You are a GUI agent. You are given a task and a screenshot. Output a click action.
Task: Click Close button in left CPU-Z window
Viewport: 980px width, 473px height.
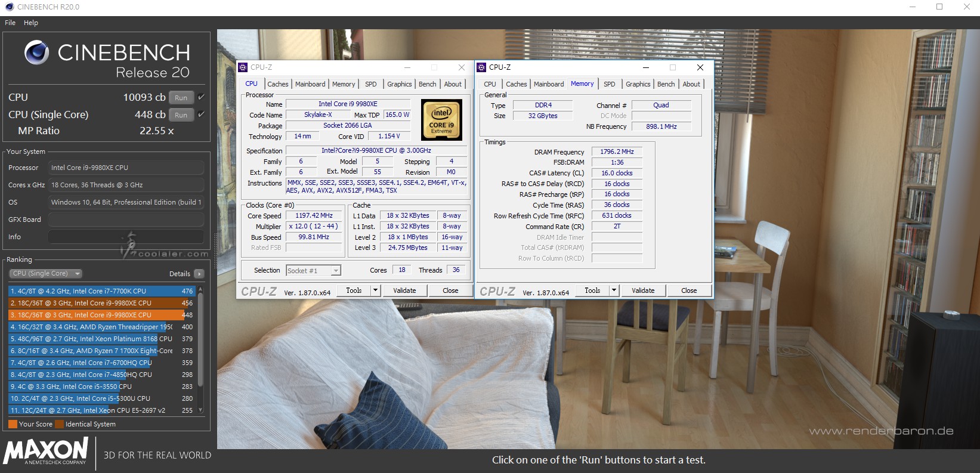click(x=450, y=290)
